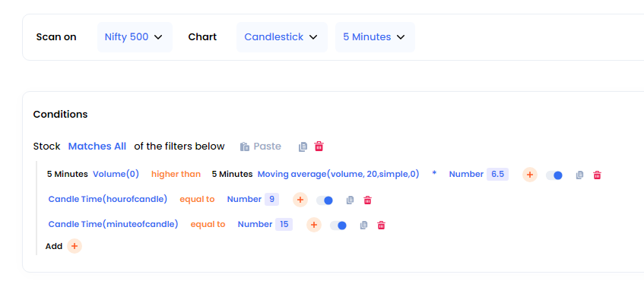This screenshot has height=284, width=644.
Task: Edit the number value 9
Action: (x=272, y=200)
